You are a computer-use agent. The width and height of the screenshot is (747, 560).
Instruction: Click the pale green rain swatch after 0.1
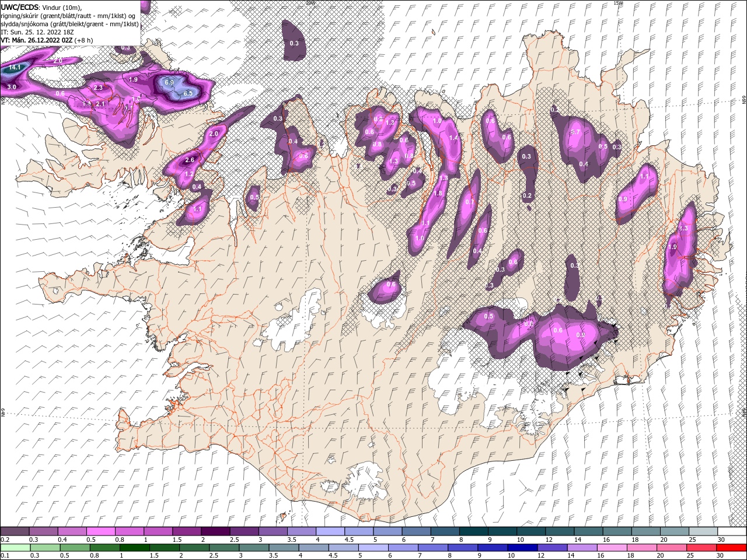click(15, 548)
